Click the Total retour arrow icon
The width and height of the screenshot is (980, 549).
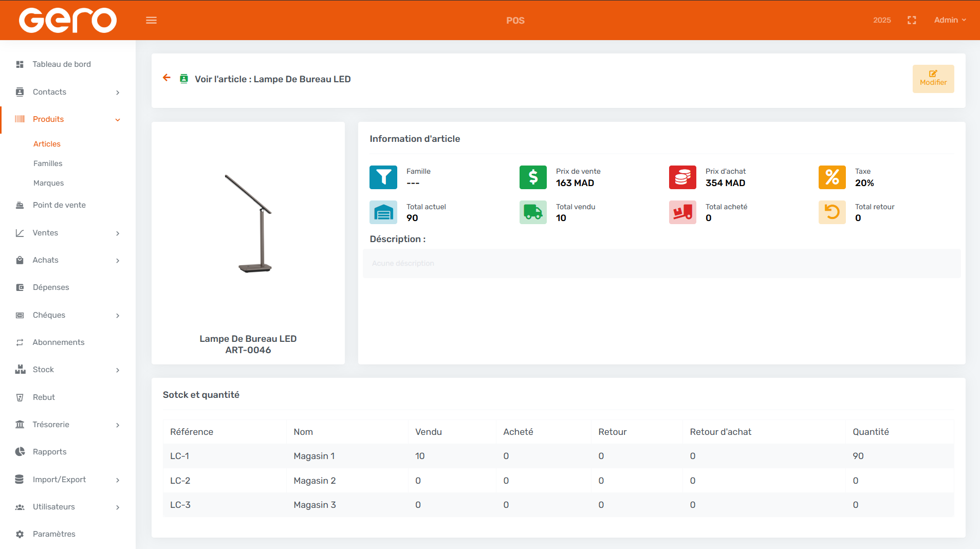click(832, 212)
